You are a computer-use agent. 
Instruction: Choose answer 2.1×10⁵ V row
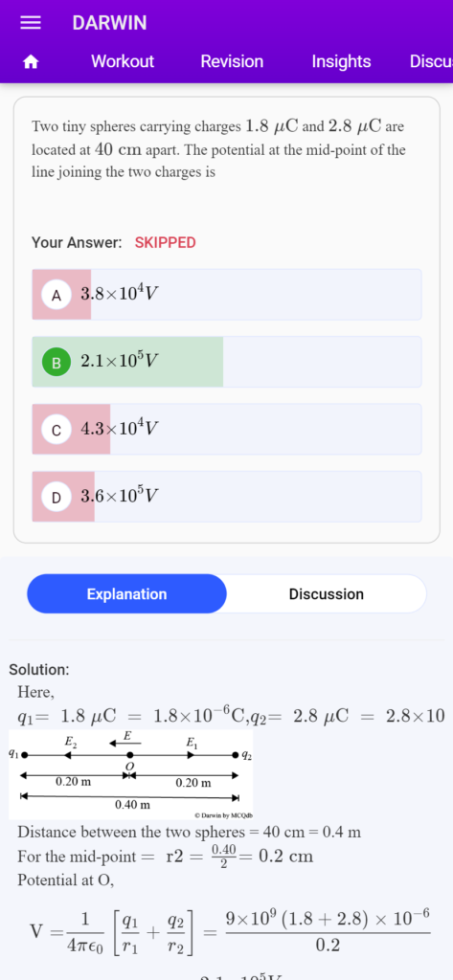point(226,362)
